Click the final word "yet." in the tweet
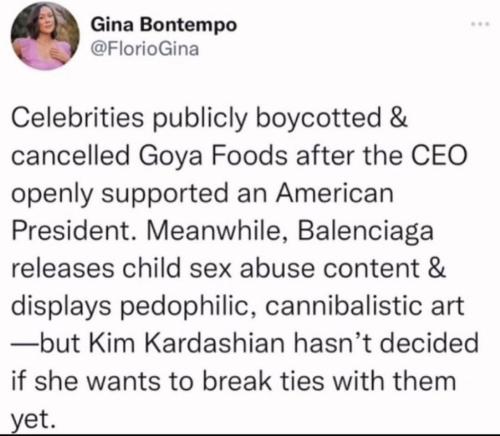 (x=33, y=419)
